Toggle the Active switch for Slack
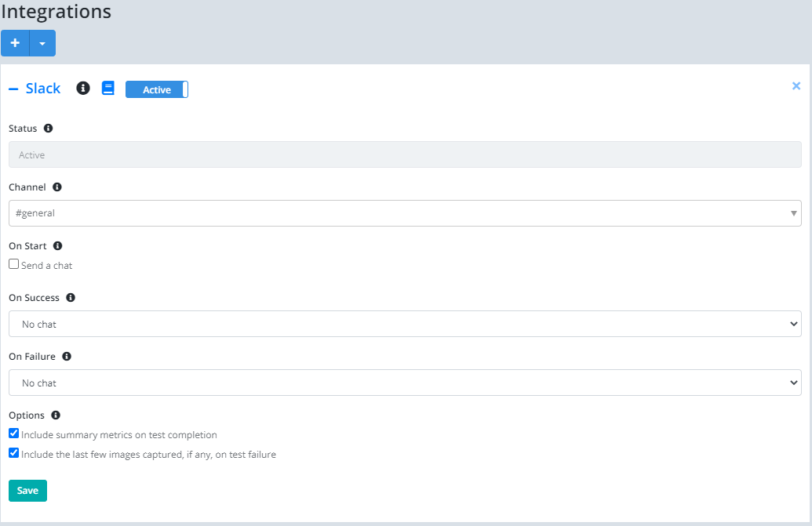The image size is (812, 526). (x=156, y=89)
